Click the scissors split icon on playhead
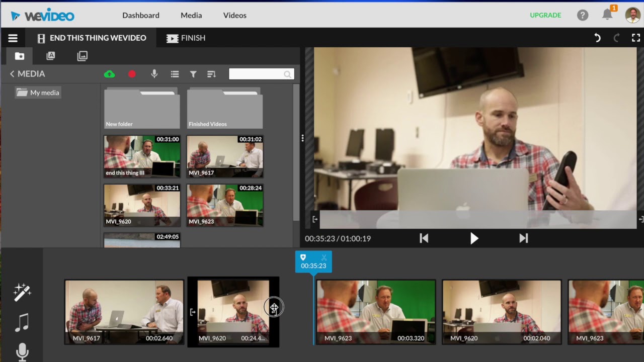Viewport: 644px width, 362px height. (x=324, y=257)
